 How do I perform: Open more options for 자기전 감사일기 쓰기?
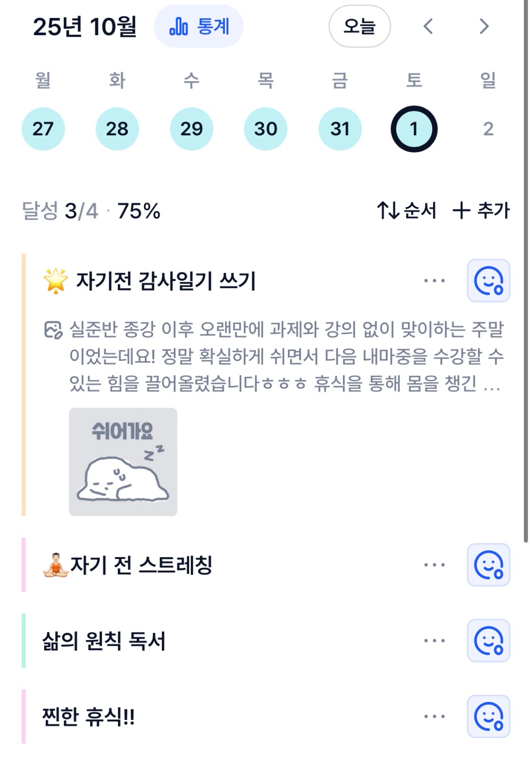point(434,281)
